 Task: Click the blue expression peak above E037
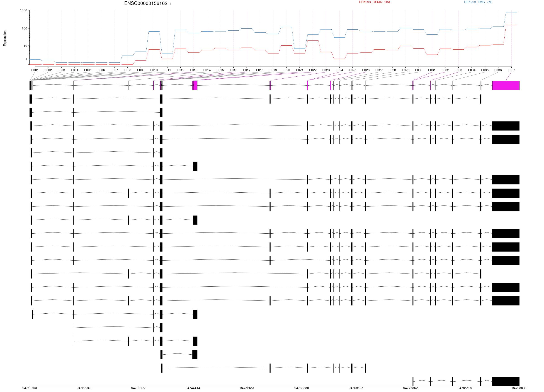coord(511,12)
